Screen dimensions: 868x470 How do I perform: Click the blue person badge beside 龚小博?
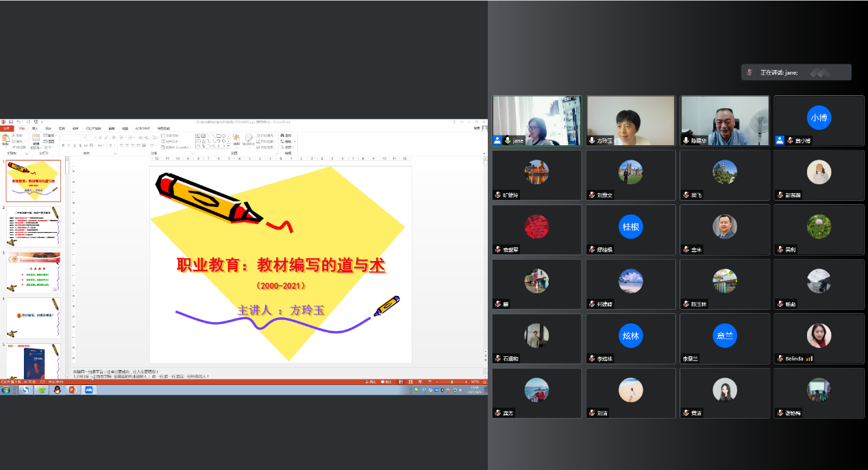tap(780, 140)
